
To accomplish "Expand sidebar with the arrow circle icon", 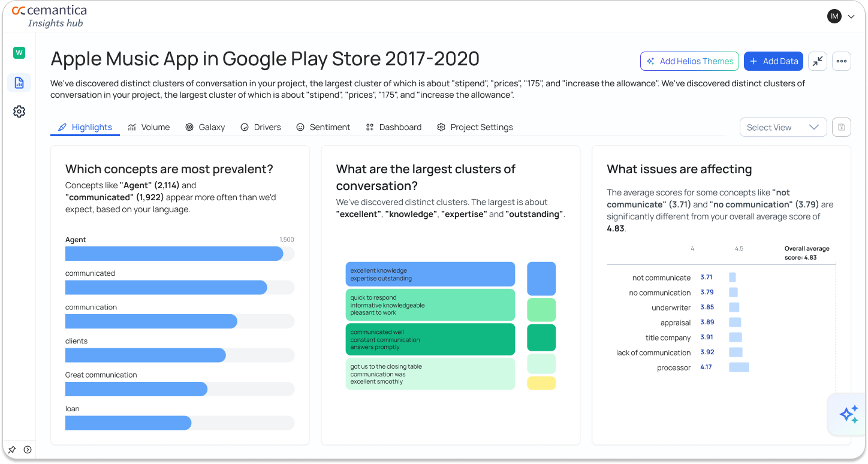I will point(28,450).
